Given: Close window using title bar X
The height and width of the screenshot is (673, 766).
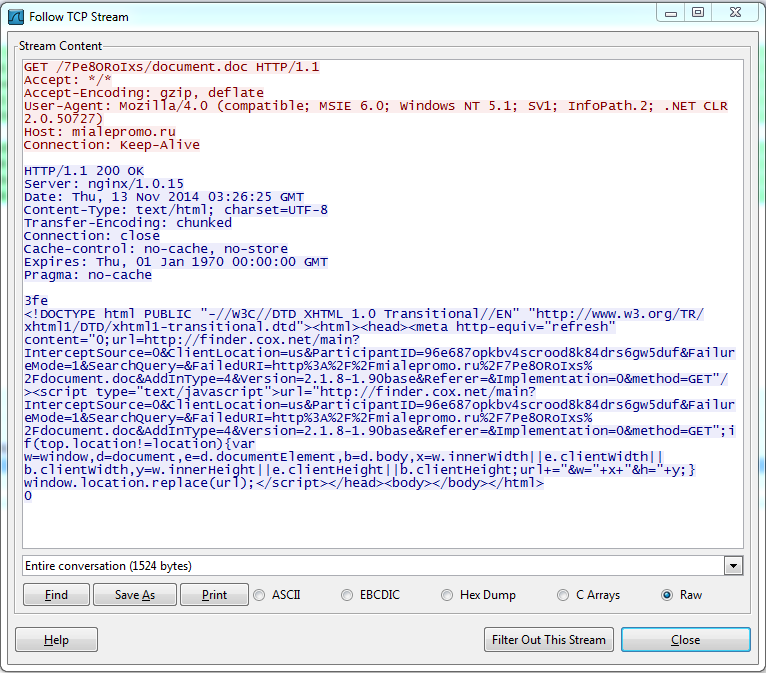Looking at the screenshot, I should coord(735,13).
